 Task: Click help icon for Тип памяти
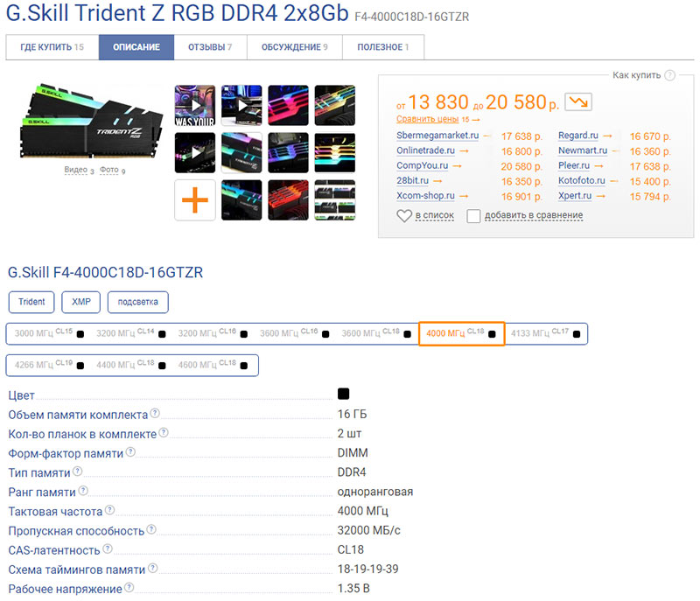click(78, 472)
